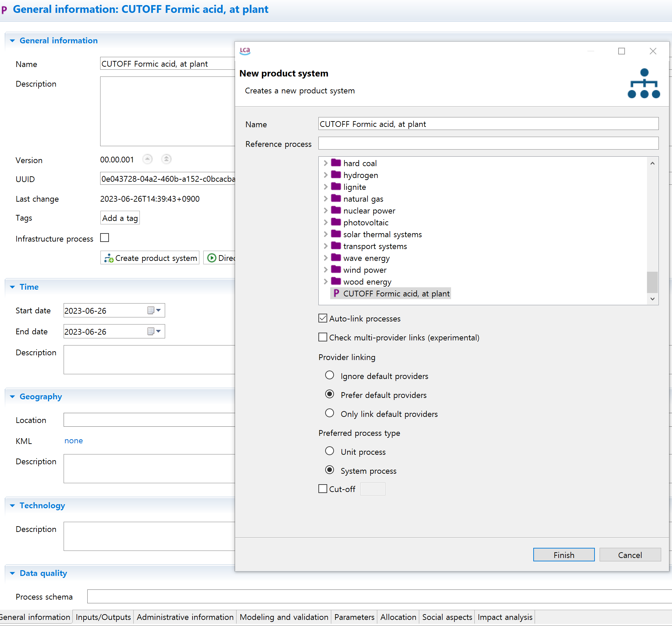Screen dimensions: 672x626
Task: Collapse the Geography section
Action: (13, 397)
